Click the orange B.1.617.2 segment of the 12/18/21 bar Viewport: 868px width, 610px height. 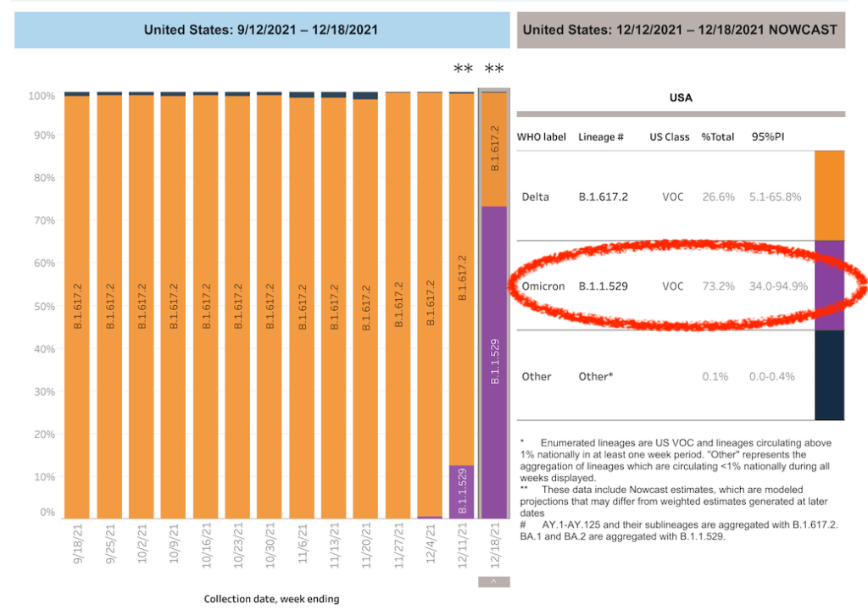[x=494, y=149]
